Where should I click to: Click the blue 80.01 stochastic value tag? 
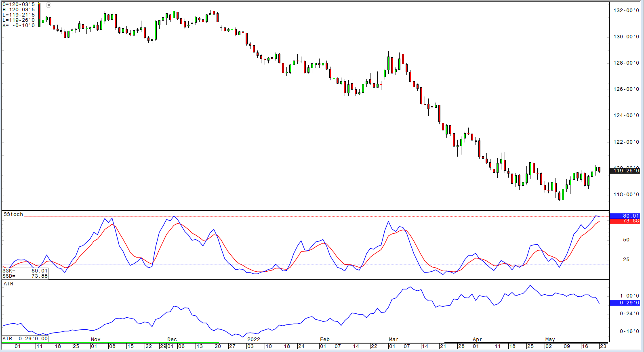coord(625,216)
